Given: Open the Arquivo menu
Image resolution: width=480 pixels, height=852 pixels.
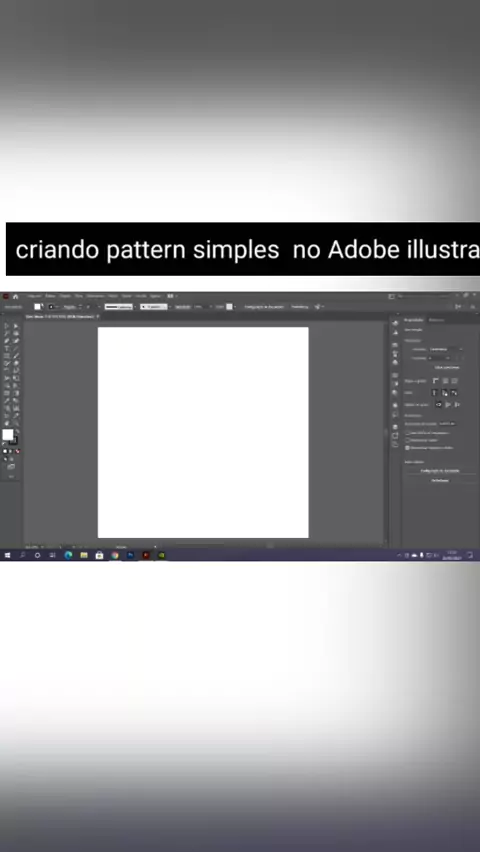Looking at the screenshot, I should (x=34, y=296).
